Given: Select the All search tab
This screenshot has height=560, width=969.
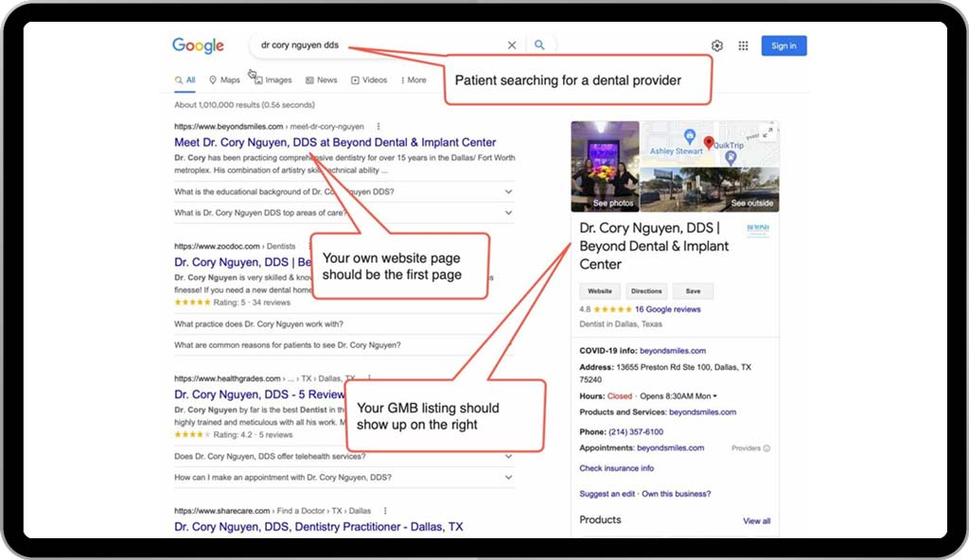Looking at the screenshot, I should pos(185,79).
